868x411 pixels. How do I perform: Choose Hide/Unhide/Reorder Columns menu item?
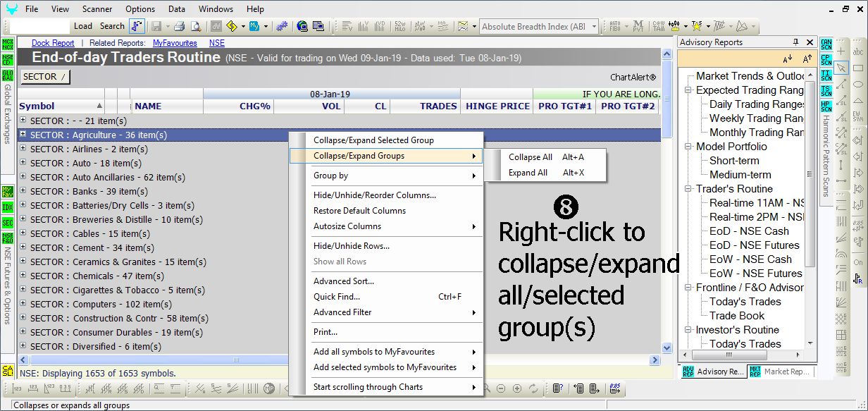[x=386, y=195]
